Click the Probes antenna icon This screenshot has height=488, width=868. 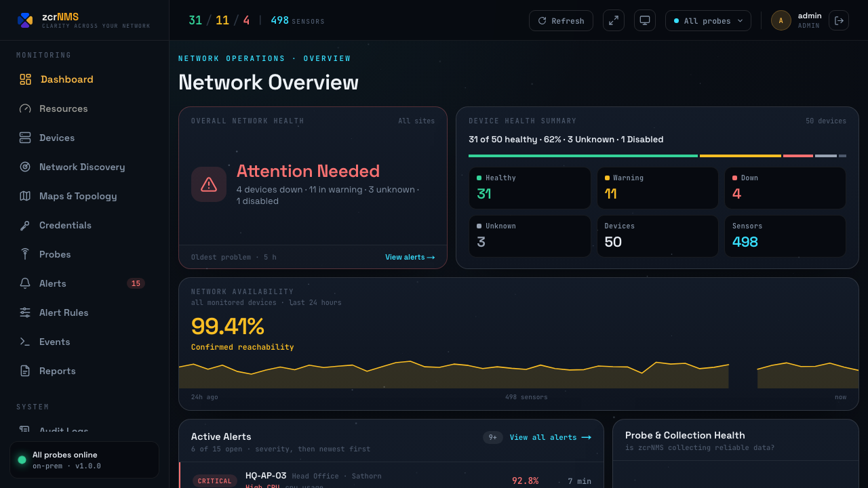click(x=25, y=254)
